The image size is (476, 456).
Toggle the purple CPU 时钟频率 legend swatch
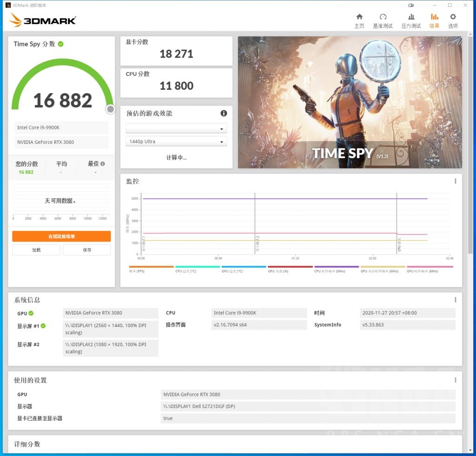point(337,267)
